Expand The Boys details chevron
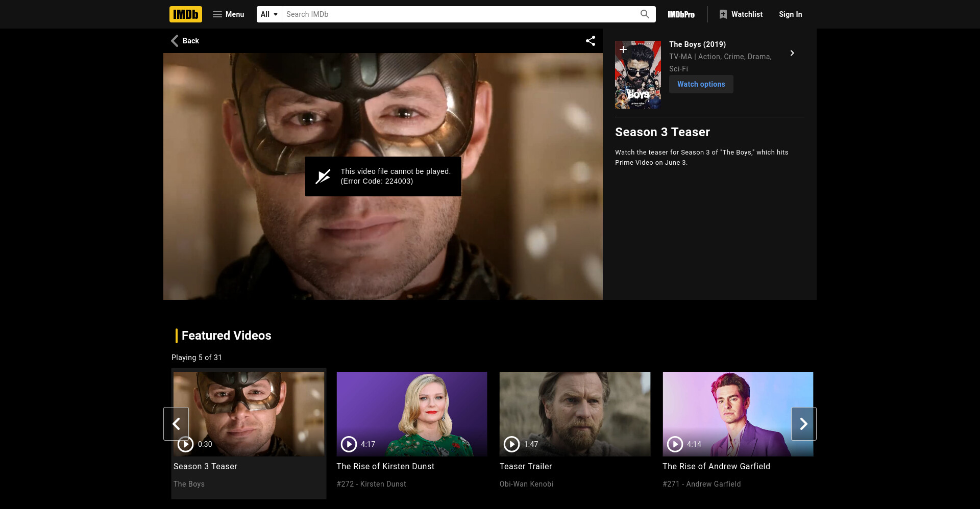Viewport: 980px width, 509px height. (x=792, y=53)
